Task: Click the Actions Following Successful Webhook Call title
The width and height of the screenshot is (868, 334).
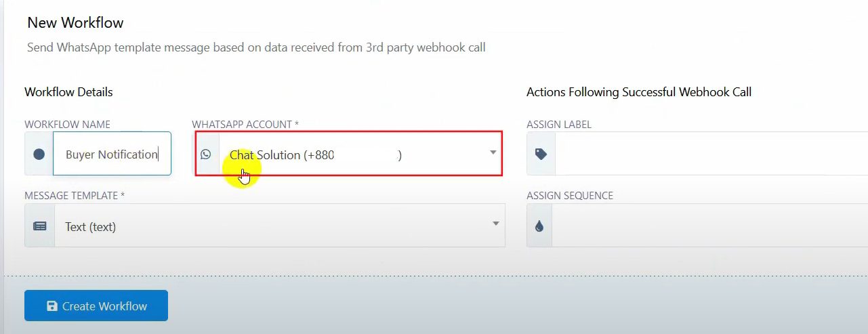Action: pyautogui.click(x=638, y=91)
